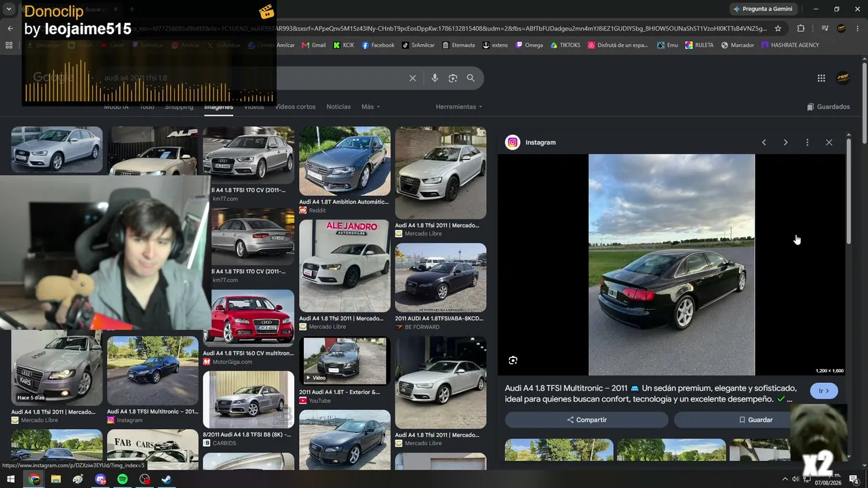This screenshot has width=868, height=488.
Task: Open the YouTube Audi A4 video thumbnail
Action: pos(344,361)
